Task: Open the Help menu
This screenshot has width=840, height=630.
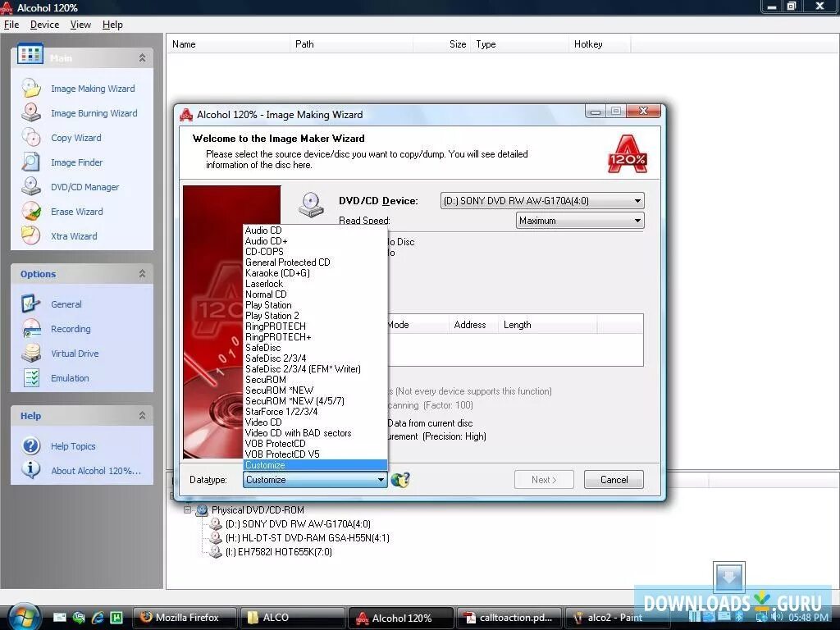Action: point(112,25)
